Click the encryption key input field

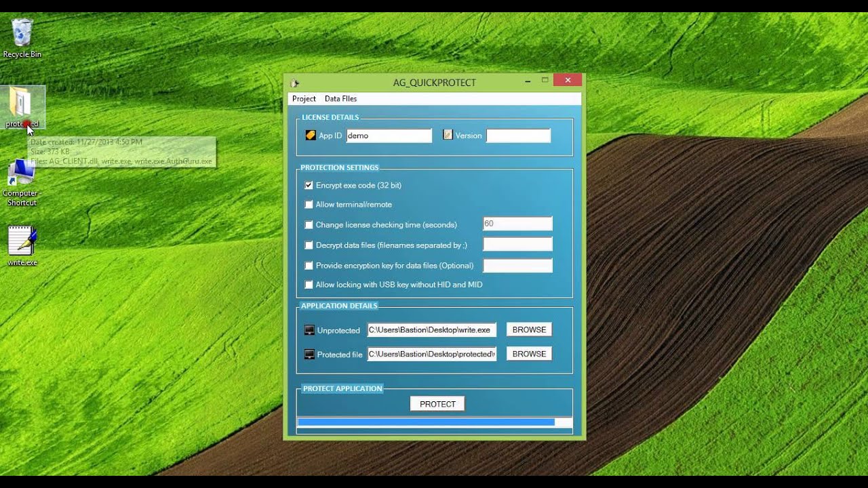pyautogui.click(x=517, y=265)
